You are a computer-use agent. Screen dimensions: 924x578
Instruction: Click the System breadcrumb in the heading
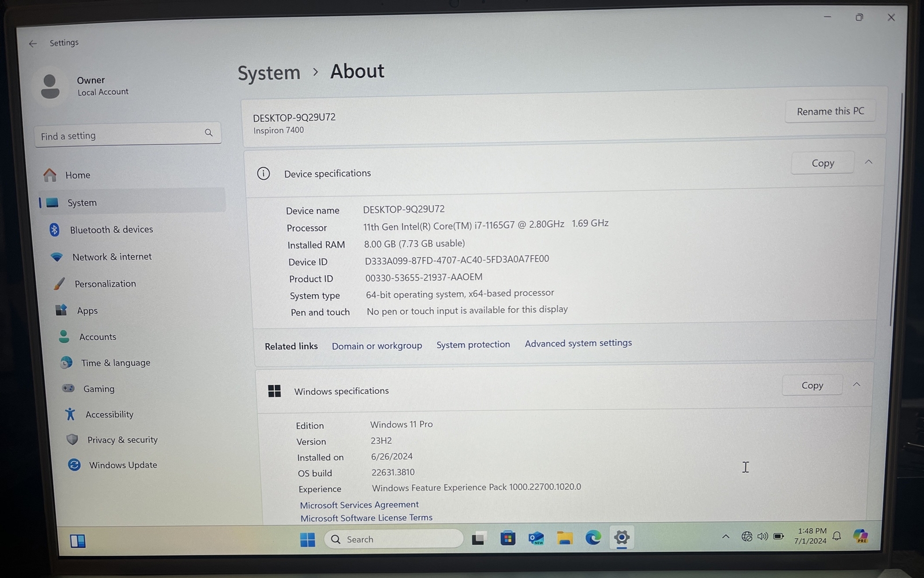(x=269, y=73)
